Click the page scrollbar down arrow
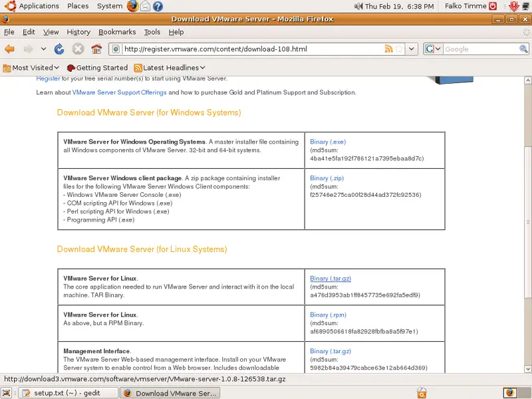Viewport: 532px width, 399px height. point(527,369)
